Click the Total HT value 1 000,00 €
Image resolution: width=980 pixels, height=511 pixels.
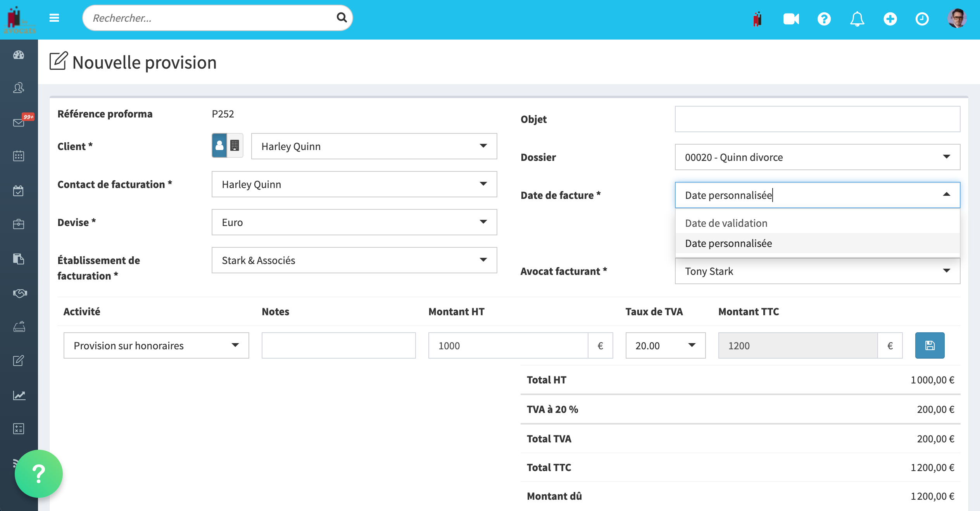[x=932, y=380]
